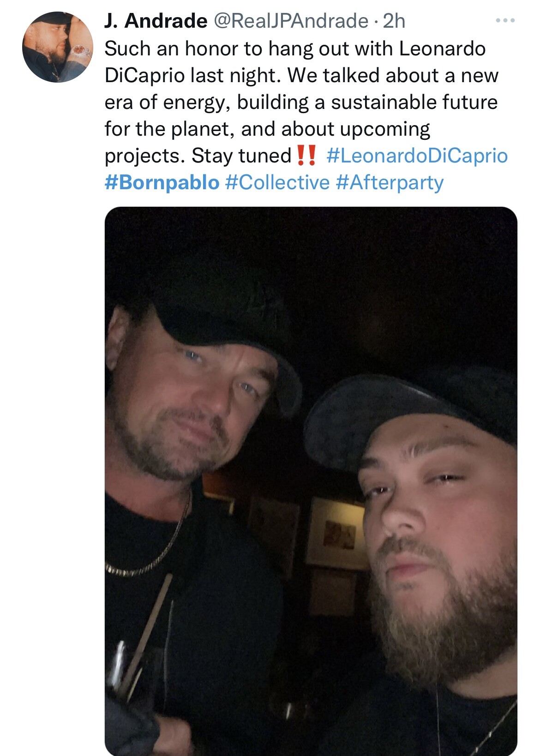Open the J. Andrade display name
Screen dimensions: 540x756
[156, 21]
